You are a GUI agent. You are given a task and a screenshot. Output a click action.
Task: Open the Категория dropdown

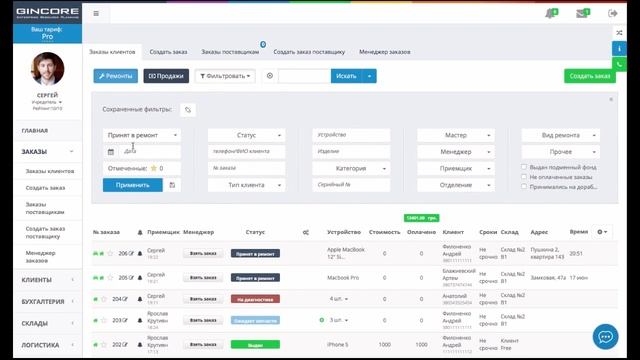351,168
